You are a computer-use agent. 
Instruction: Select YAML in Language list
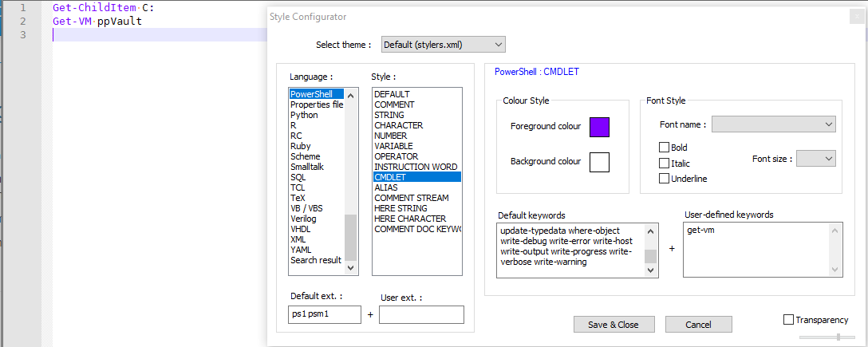point(317,250)
